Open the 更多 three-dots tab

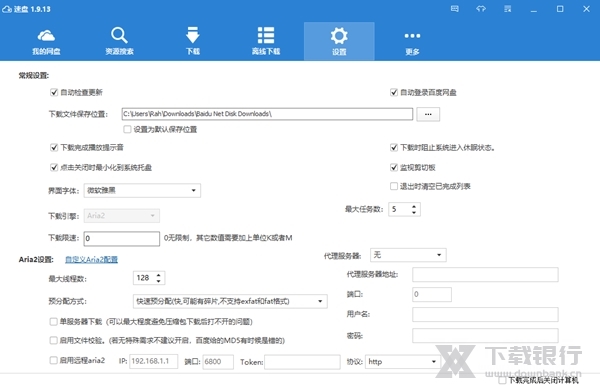[412, 41]
